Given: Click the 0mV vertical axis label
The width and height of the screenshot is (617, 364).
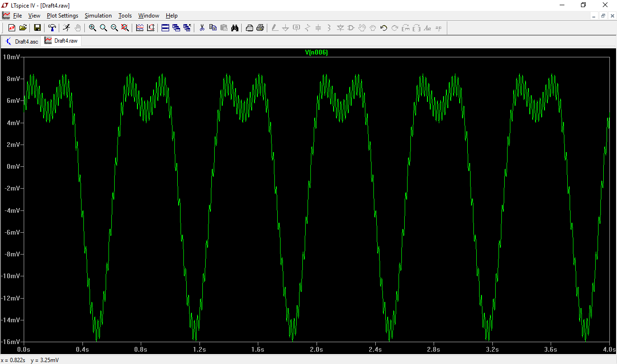Looking at the screenshot, I should [13, 166].
